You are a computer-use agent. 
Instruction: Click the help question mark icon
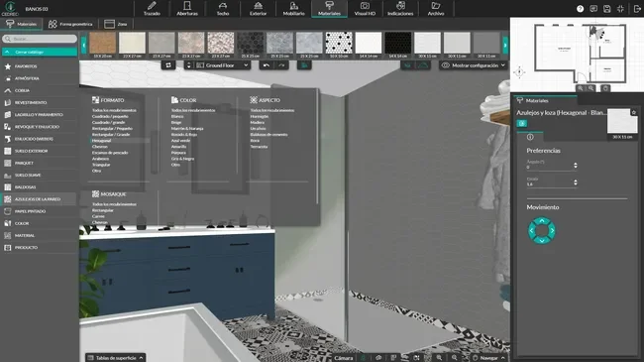click(x=580, y=9)
